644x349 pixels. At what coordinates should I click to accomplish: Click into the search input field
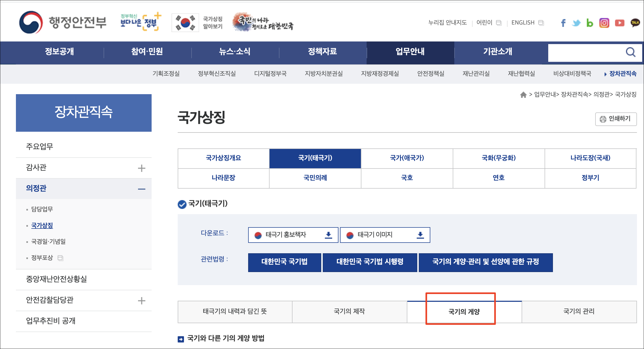tap(585, 52)
